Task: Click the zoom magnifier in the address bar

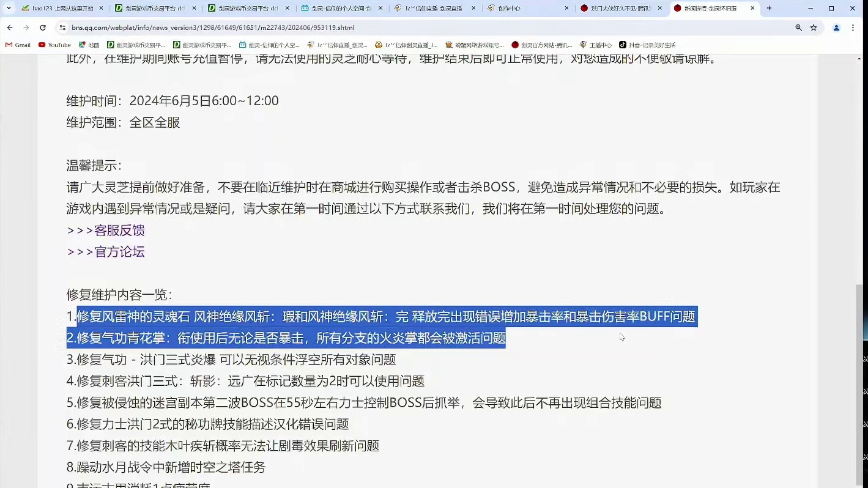Action: pyautogui.click(x=798, y=28)
